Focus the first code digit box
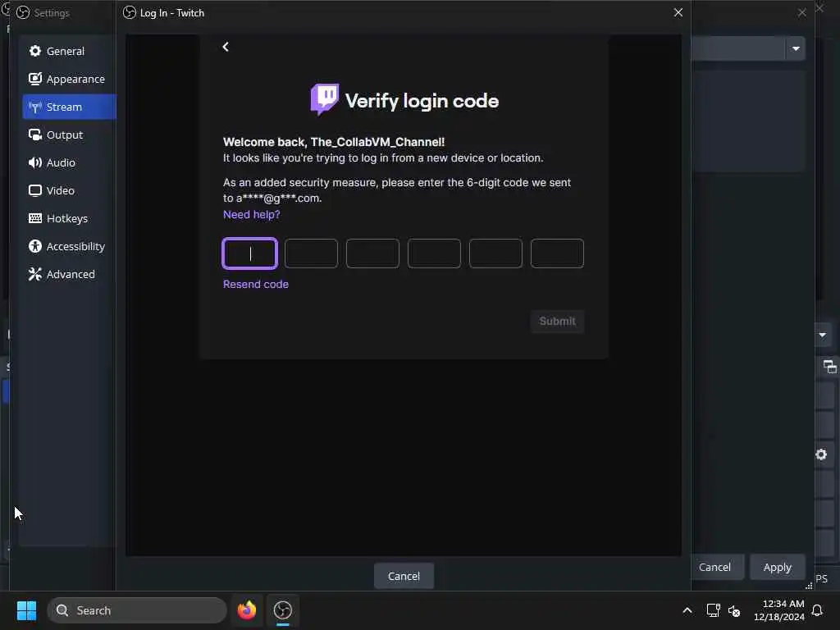The width and height of the screenshot is (840, 630). 249,253
